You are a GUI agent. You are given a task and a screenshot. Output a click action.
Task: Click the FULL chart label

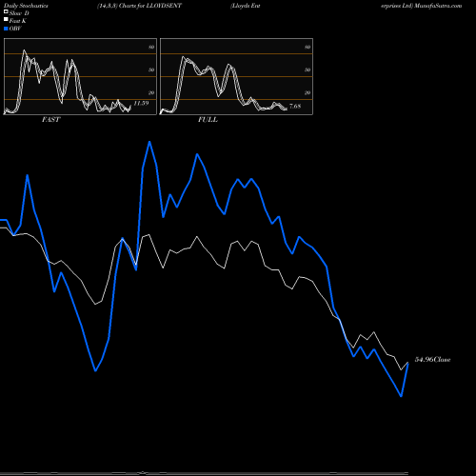(x=208, y=120)
